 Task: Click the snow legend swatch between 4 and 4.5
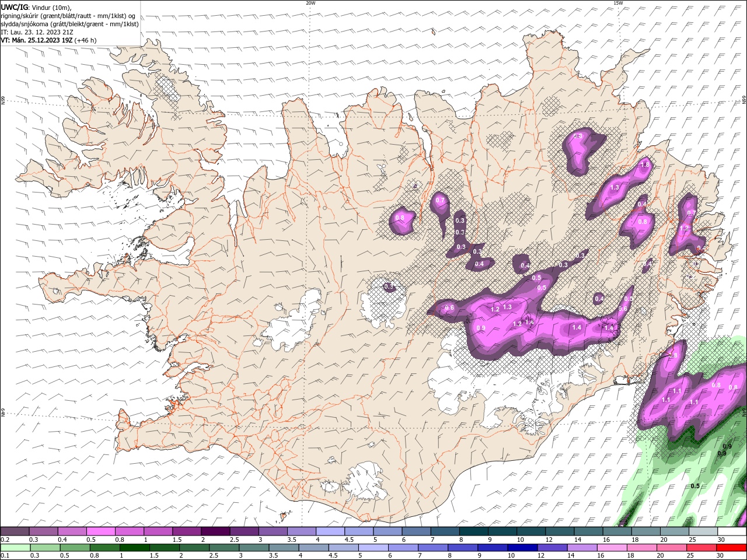click(330, 531)
